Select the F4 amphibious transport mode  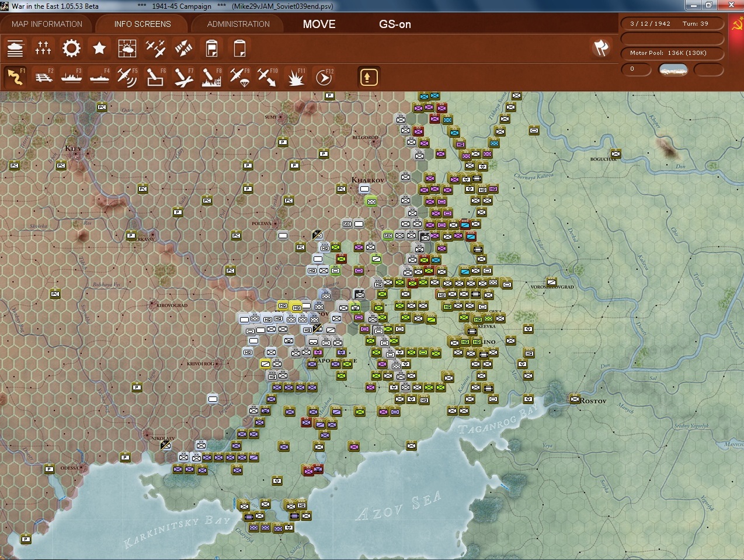(x=99, y=77)
